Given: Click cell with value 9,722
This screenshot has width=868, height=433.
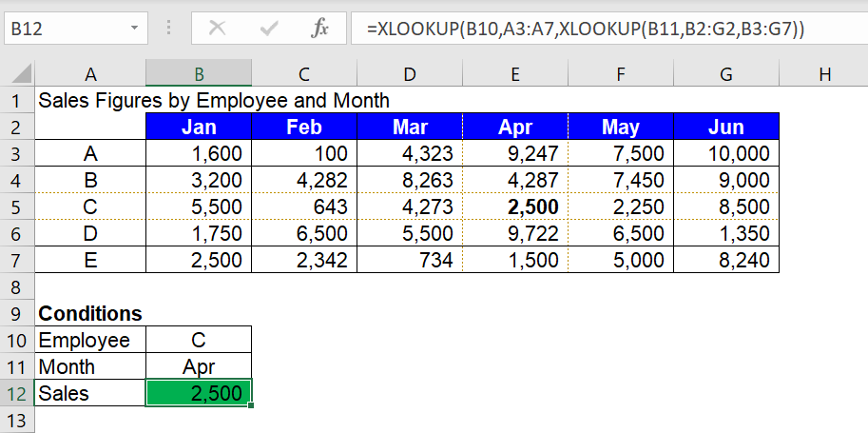Looking at the screenshot, I should click(x=515, y=233).
